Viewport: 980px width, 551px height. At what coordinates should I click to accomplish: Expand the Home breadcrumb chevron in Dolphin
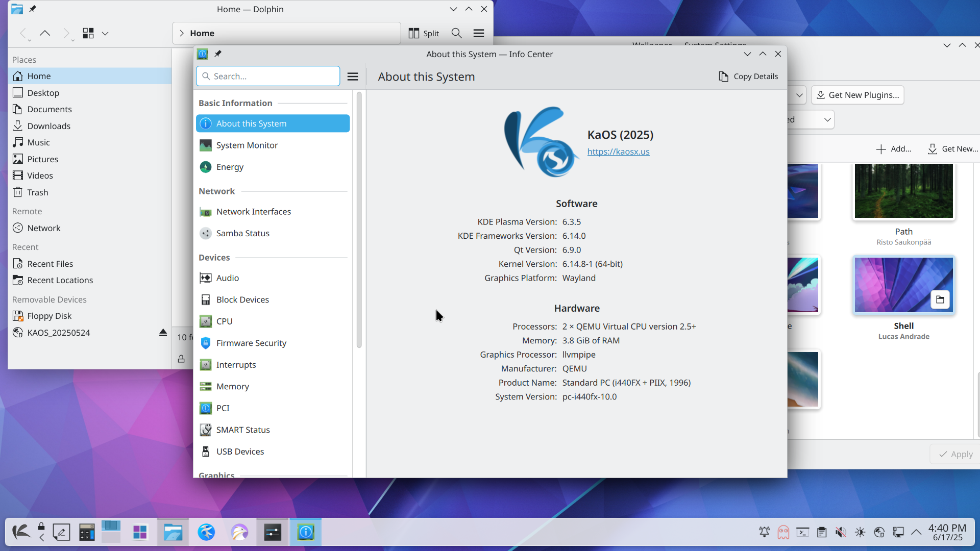(181, 33)
